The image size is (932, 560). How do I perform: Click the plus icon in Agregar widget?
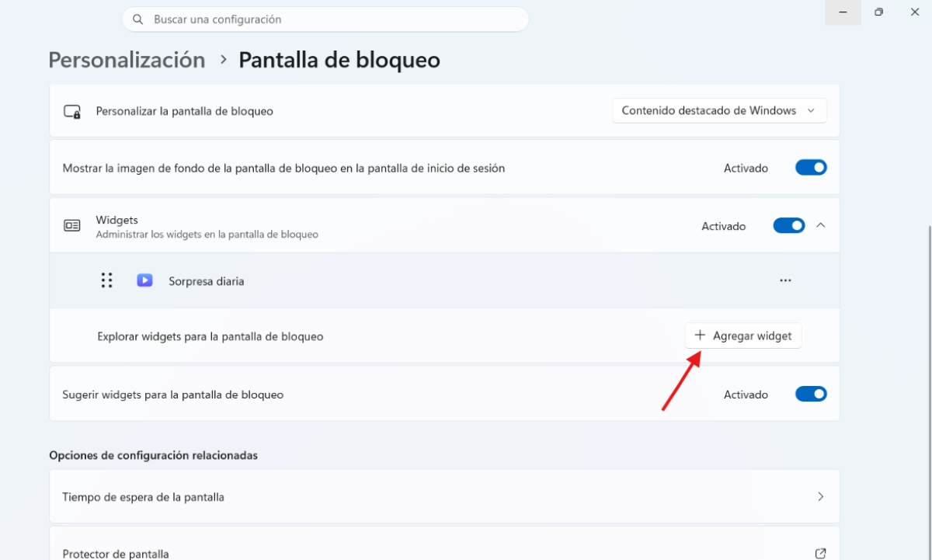coord(700,336)
